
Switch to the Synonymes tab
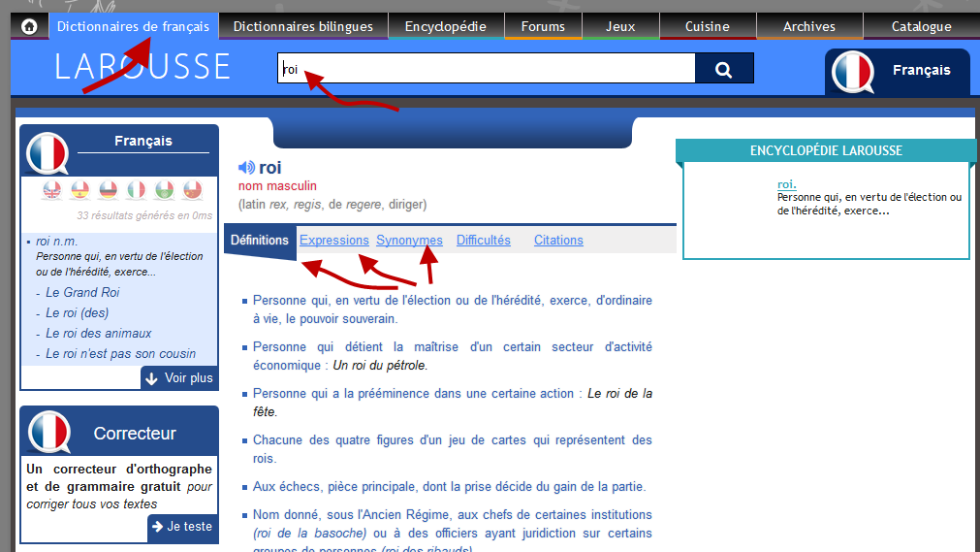point(409,240)
